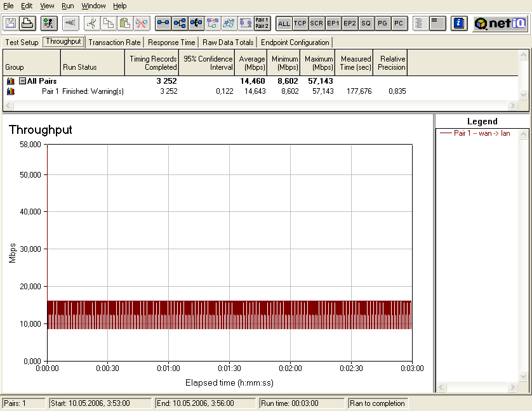Click the chart icon beside All Pairs
532x411 pixels.
point(11,81)
